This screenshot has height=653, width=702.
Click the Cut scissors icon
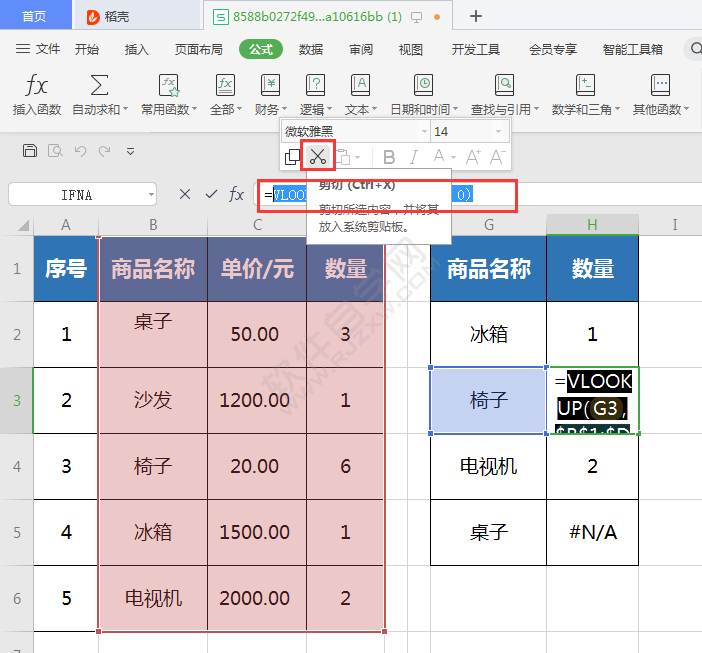[x=318, y=157]
